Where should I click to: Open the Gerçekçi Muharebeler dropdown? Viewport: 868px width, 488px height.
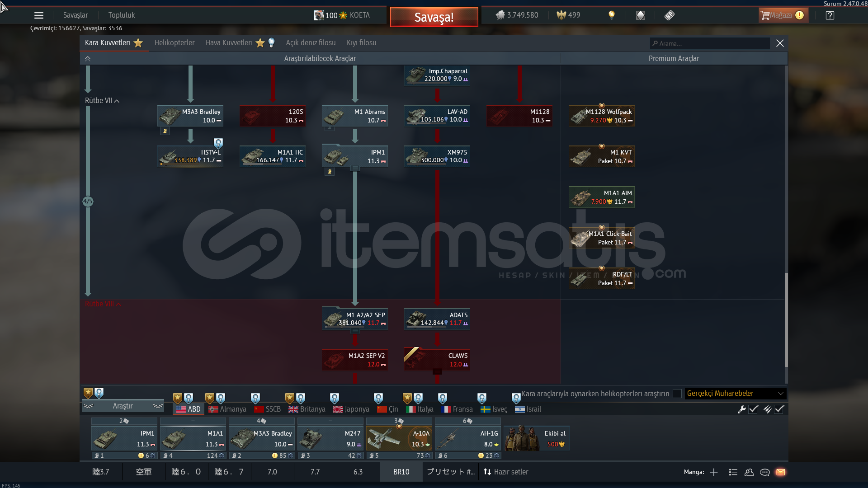736,394
